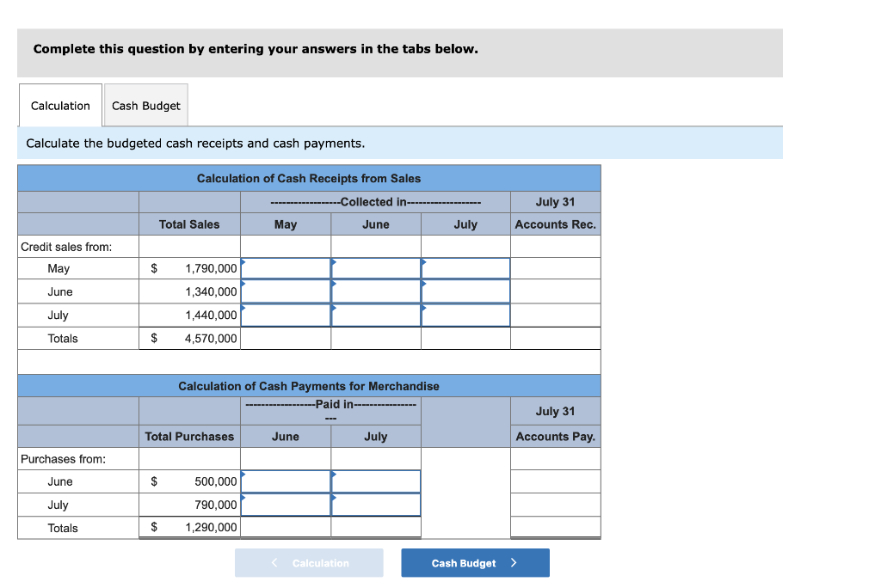Click the June Accounts Rec. cell

[555, 291]
